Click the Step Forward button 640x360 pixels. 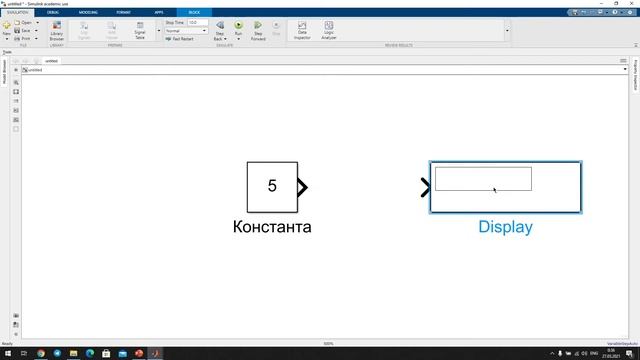(x=258, y=31)
